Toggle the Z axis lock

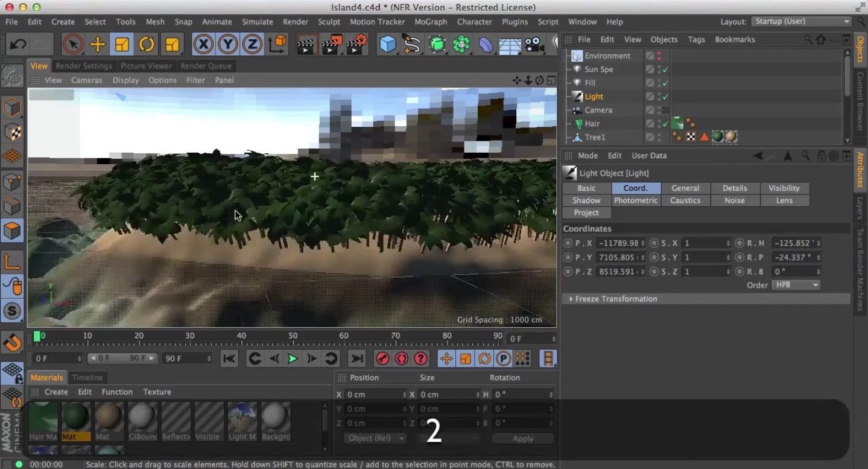252,44
